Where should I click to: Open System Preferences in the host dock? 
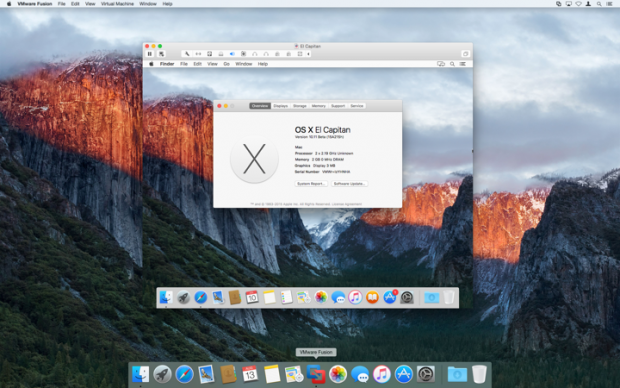(x=425, y=374)
